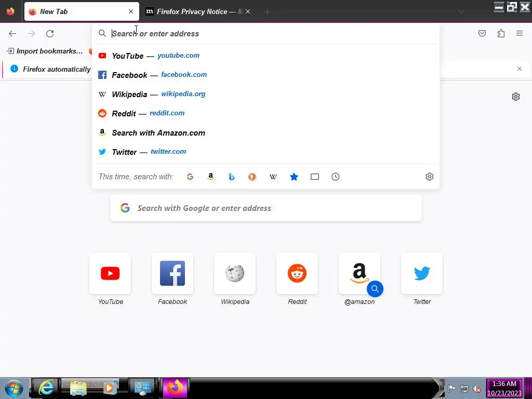Image resolution: width=532 pixels, height=399 pixels.
Task: Search history using the clock icon
Action: coord(335,177)
